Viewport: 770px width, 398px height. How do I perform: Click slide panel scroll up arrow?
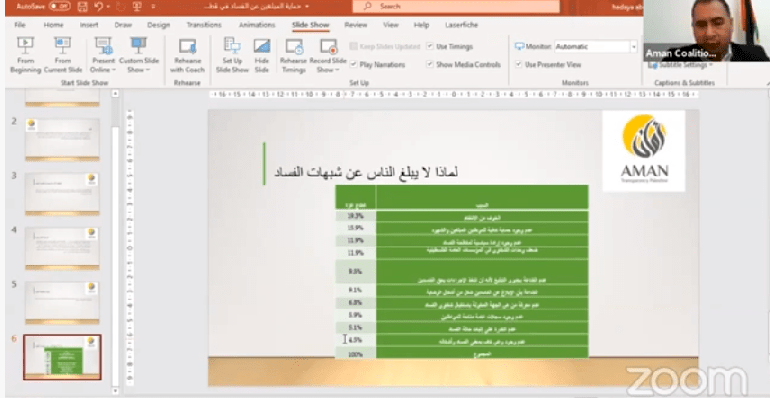pos(115,93)
